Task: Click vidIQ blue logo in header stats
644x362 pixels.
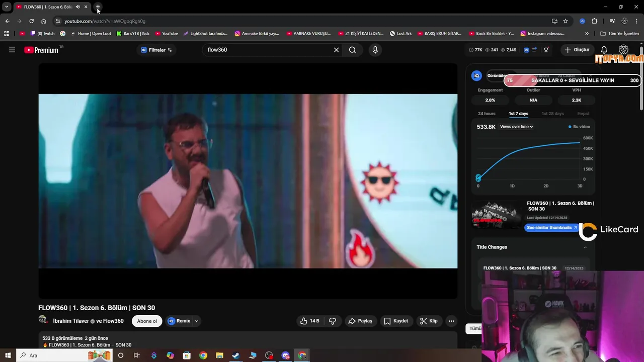Action: click(526, 50)
